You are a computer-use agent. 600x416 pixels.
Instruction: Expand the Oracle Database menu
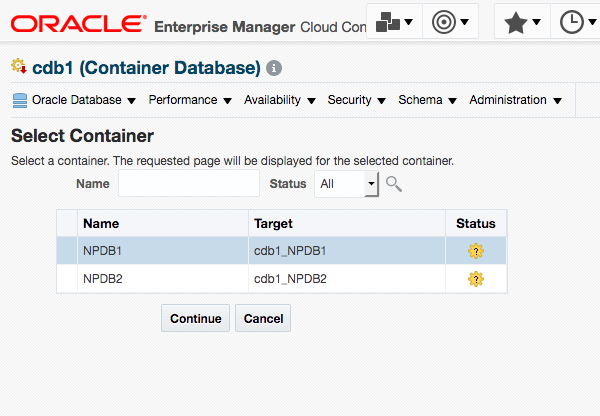[84, 100]
